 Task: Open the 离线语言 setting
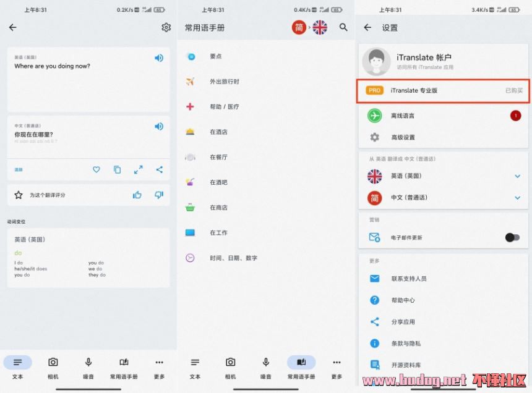(x=403, y=116)
